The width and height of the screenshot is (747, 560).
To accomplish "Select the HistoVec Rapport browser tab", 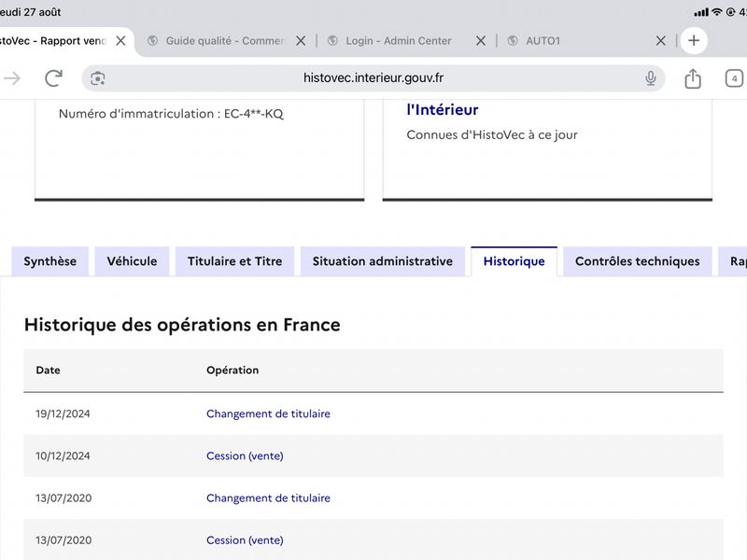I will click(53, 41).
